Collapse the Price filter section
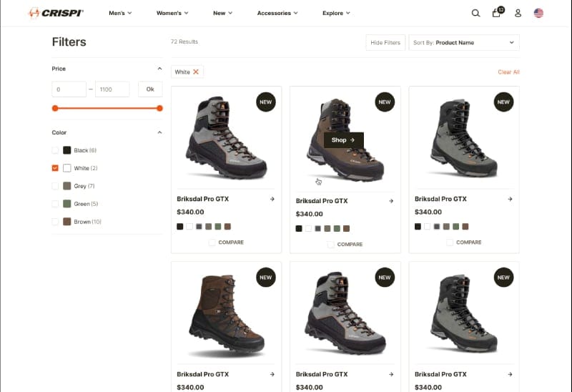 click(159, 69)
